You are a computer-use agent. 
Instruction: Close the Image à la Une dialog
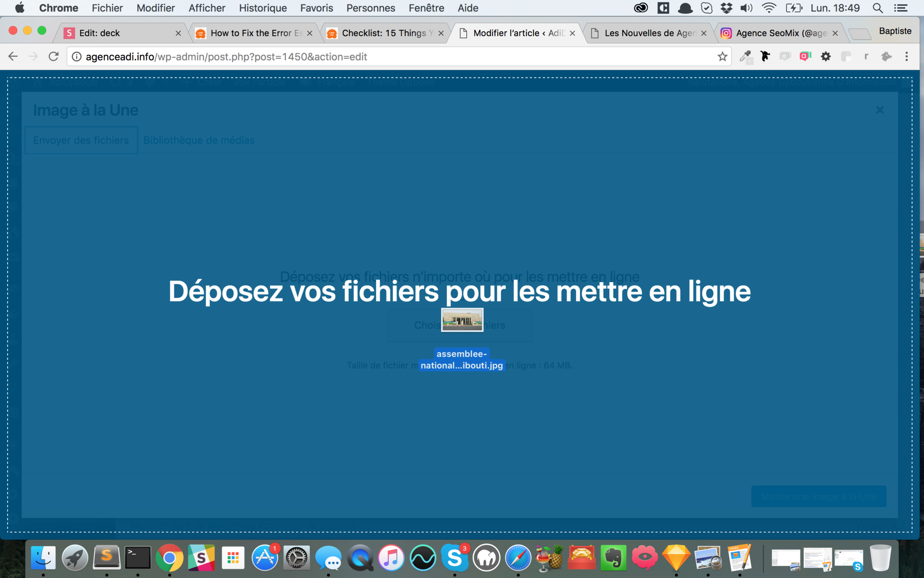[880, 110]
